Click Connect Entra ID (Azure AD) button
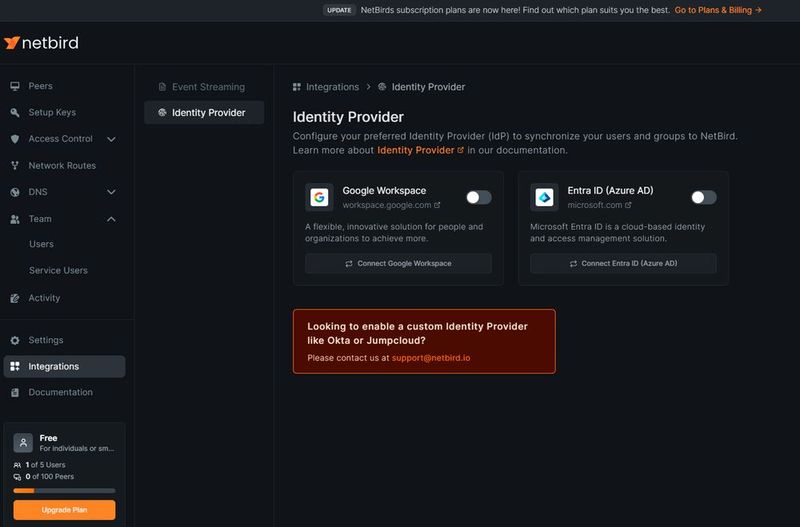Image resolution: width=800 pixels, height=527 pixels. click(x=623, y=264)
